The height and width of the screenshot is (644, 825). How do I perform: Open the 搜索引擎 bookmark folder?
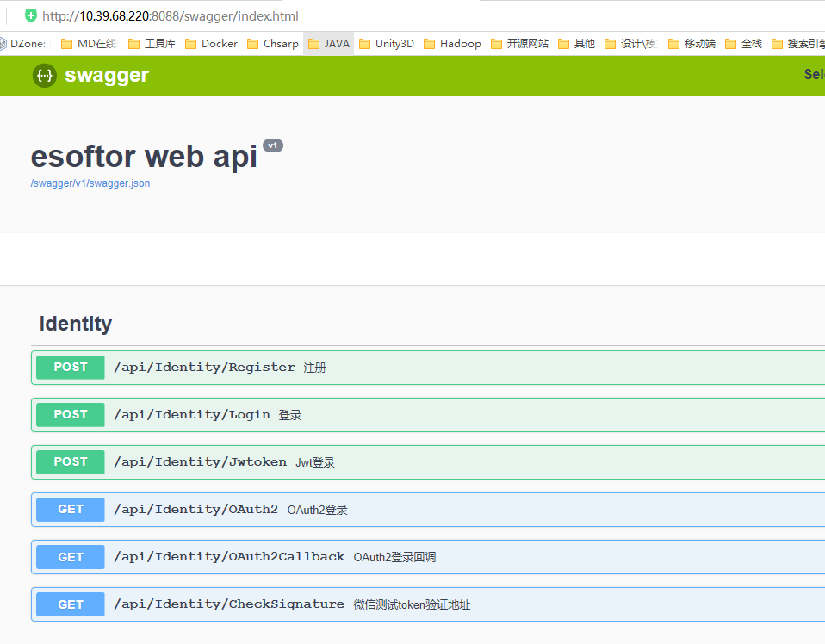[x=798, y=44]
